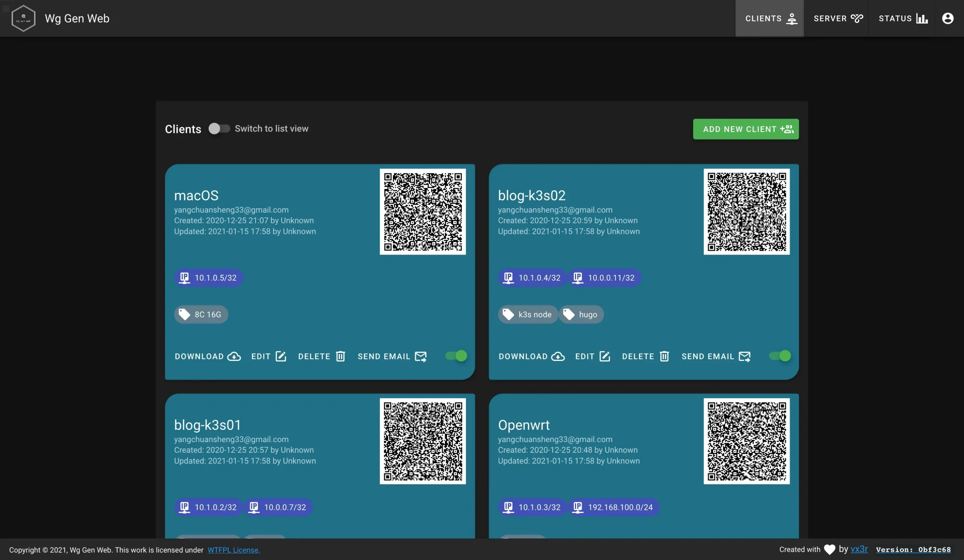Disable the blog-k3s02 client toggle
The height and width of the screenshot is (560, 964).
[x=779, y=356]
